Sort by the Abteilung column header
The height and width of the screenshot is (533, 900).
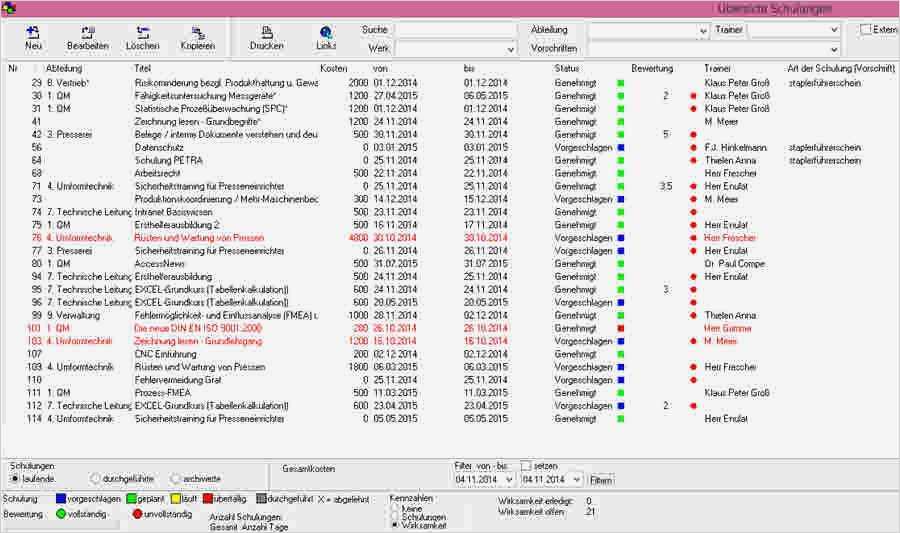coord(64,68)
